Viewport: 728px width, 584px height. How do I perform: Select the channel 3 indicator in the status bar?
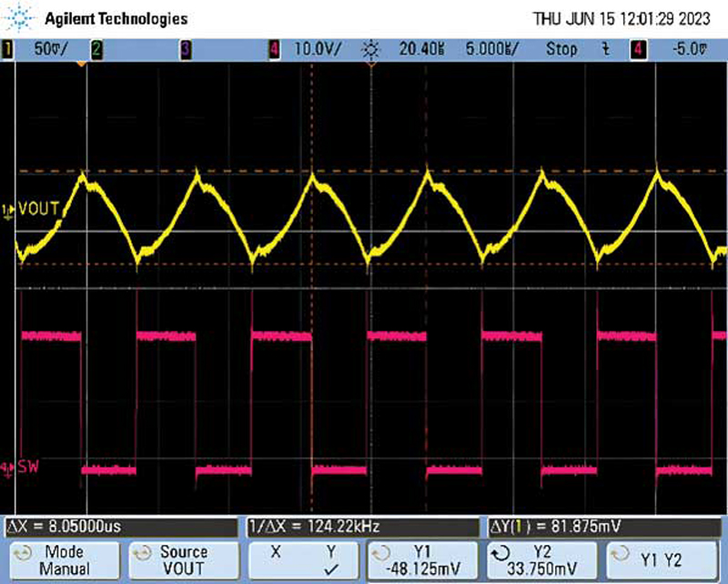[x=186, y=50]
